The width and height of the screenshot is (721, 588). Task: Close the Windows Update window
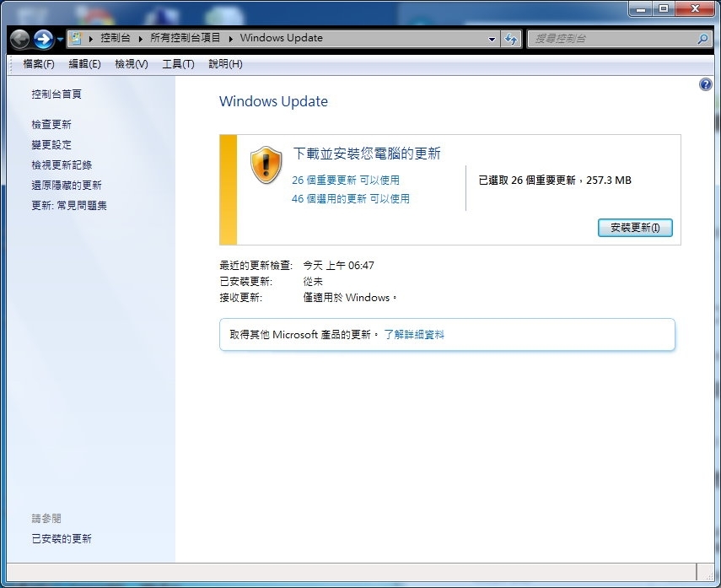pos(695,8)
